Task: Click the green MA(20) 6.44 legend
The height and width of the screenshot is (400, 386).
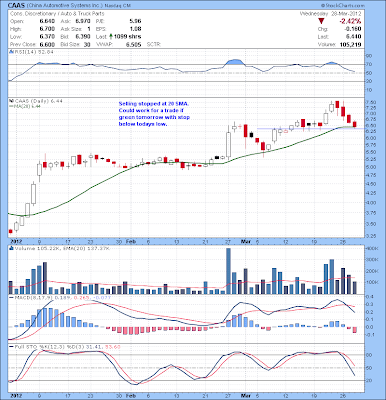Action: point(24,106)
